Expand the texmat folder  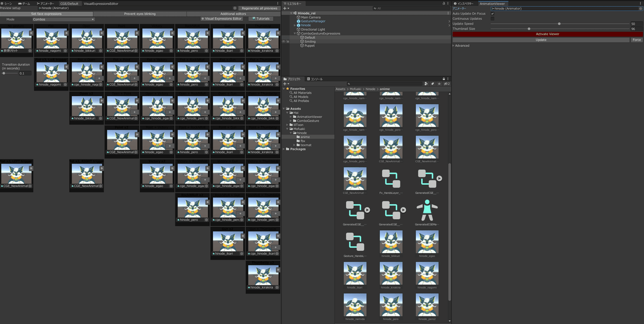pos(295,145)
